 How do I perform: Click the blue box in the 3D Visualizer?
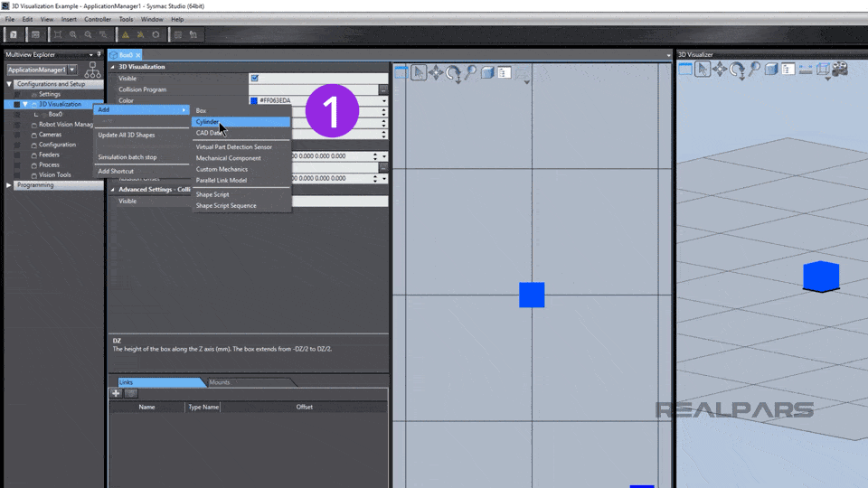click(x=821, y=277)
